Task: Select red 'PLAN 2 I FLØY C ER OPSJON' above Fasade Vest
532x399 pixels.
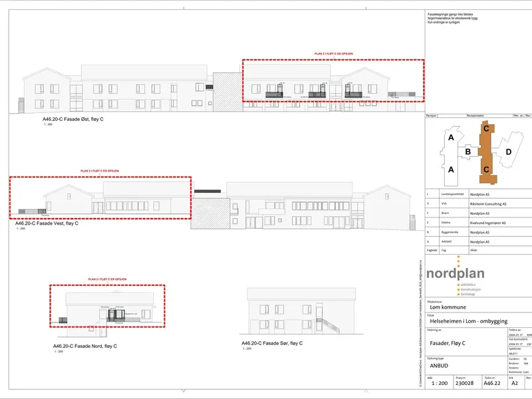Action: tap(100, 171)
